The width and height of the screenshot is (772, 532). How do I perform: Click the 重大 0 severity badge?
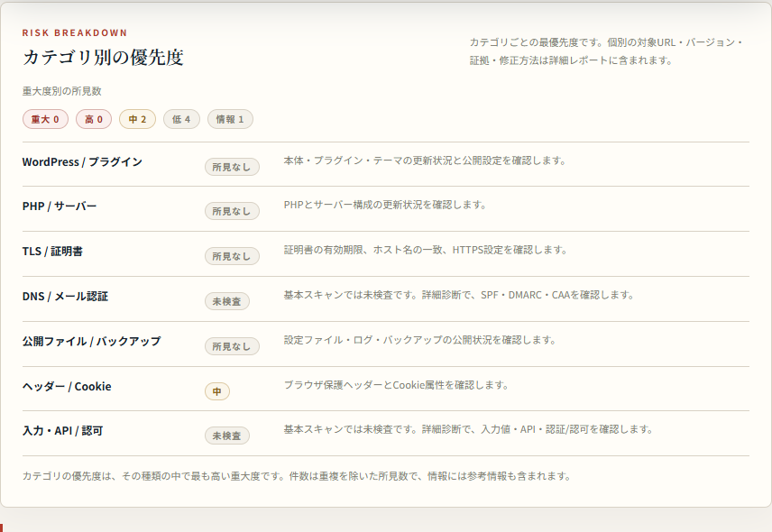pos(45,119)
